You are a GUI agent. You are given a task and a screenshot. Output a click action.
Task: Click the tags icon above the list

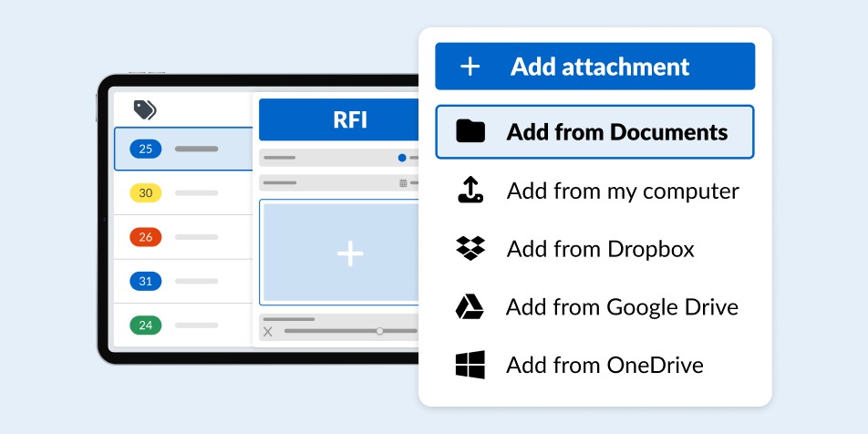point(144,110)
